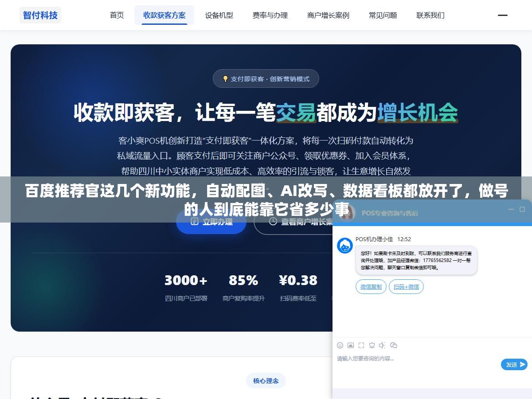
Task: Open the 费率与办理 navigation item
Action: point(270,15)
